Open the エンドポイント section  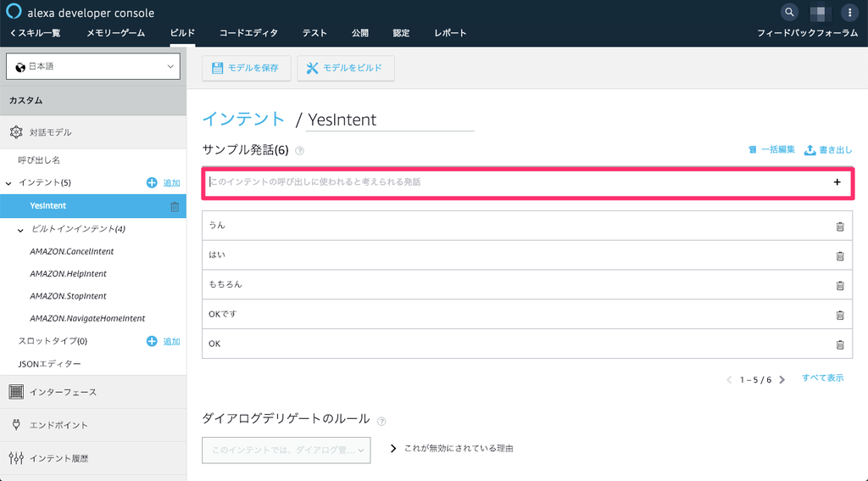click(93, 425)
